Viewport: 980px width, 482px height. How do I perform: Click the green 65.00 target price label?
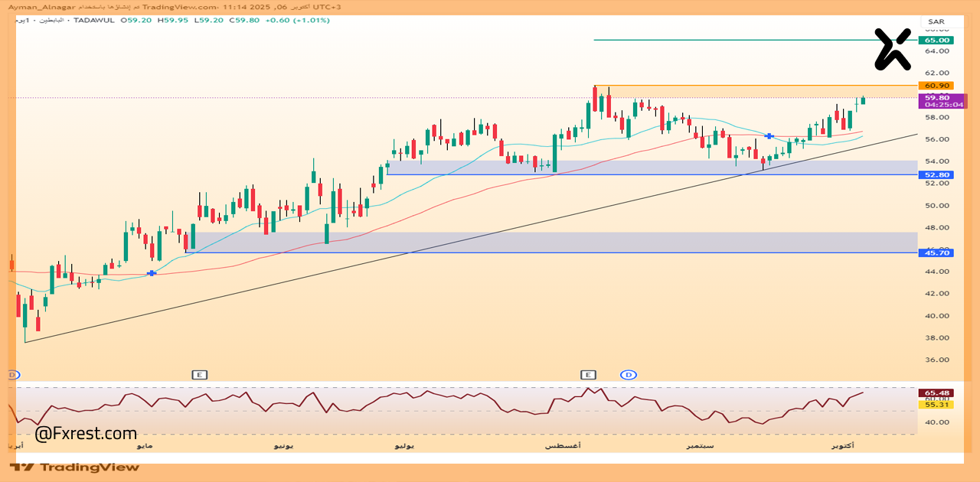[x=937, y=40]
